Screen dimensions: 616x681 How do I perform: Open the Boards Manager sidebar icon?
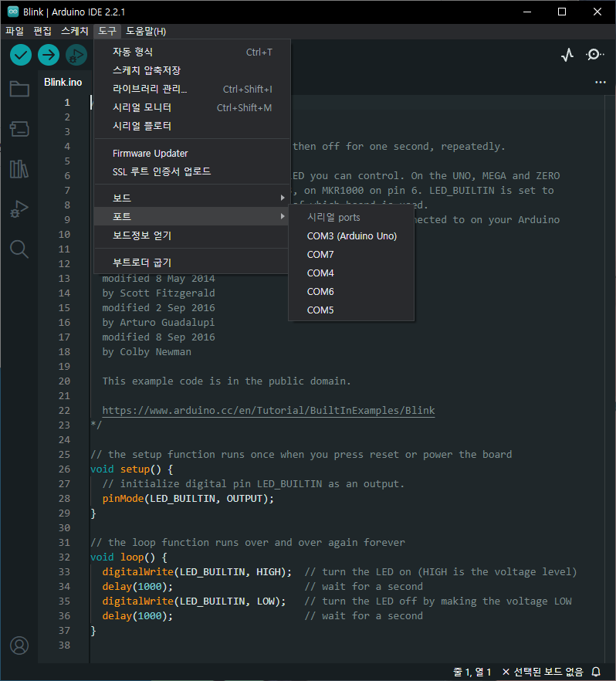coord(19,128)
